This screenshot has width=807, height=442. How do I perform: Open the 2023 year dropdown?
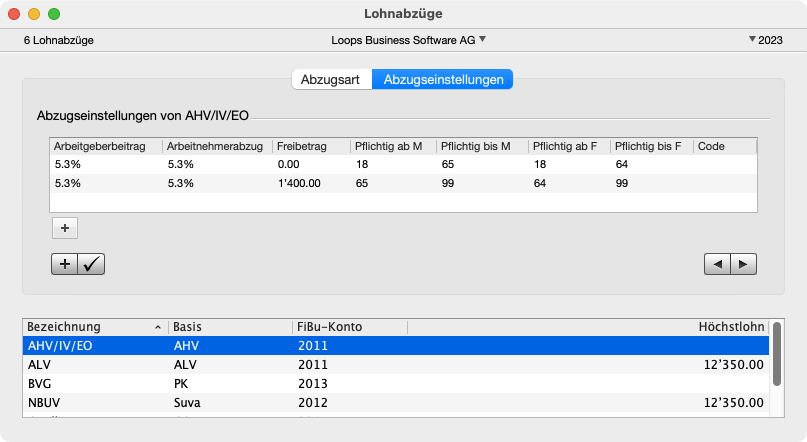point(766,40)
